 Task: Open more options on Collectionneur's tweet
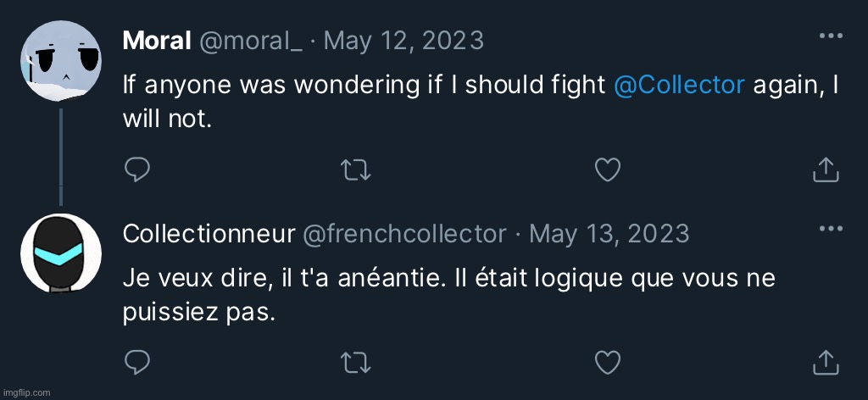[x=830, y=229]
